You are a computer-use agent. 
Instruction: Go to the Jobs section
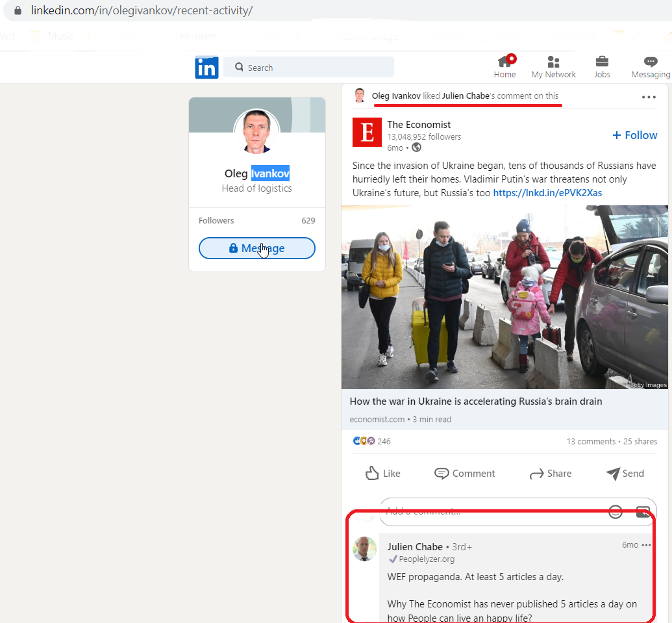[602, 66]
